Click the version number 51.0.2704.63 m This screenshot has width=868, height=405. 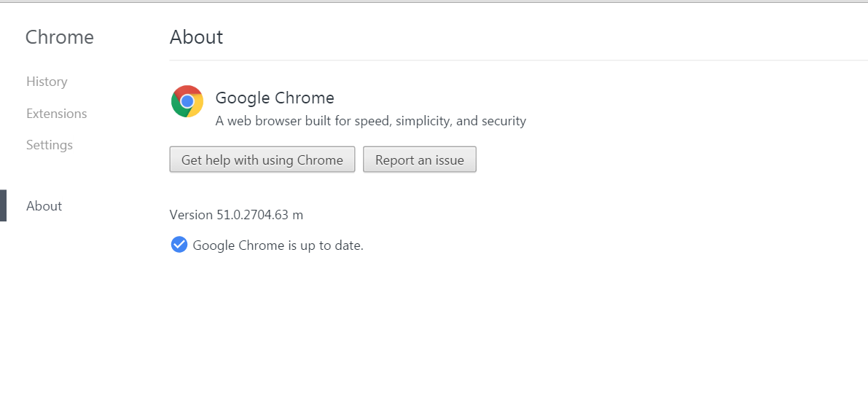point(259,215)
